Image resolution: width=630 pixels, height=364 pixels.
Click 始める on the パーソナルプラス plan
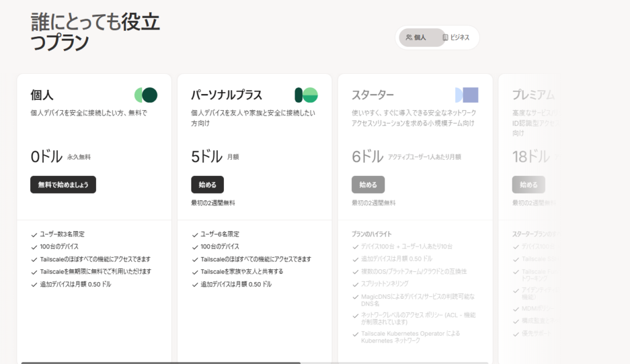coord(208,184)
